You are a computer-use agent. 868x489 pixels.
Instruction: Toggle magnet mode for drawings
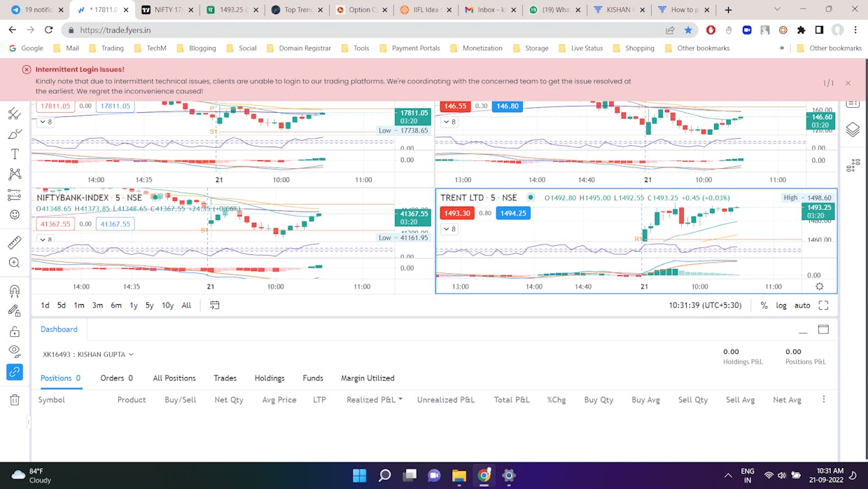point(15,291)
